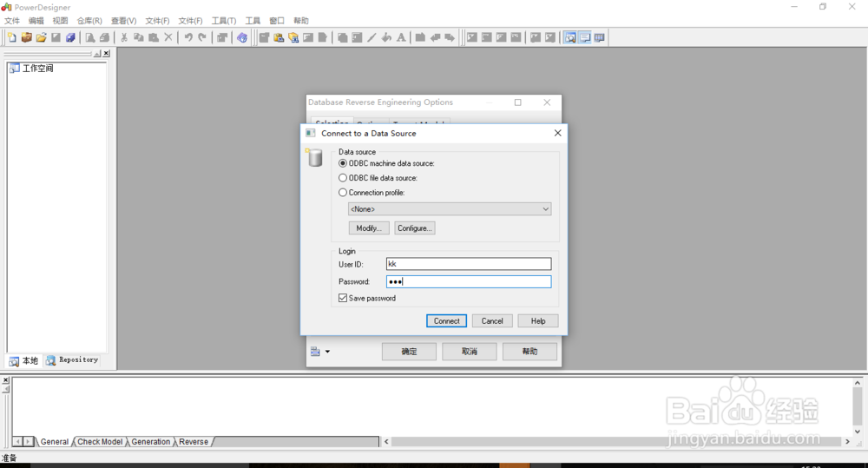Open the 视图 menu
868x468 pixels.
(60, 21)
